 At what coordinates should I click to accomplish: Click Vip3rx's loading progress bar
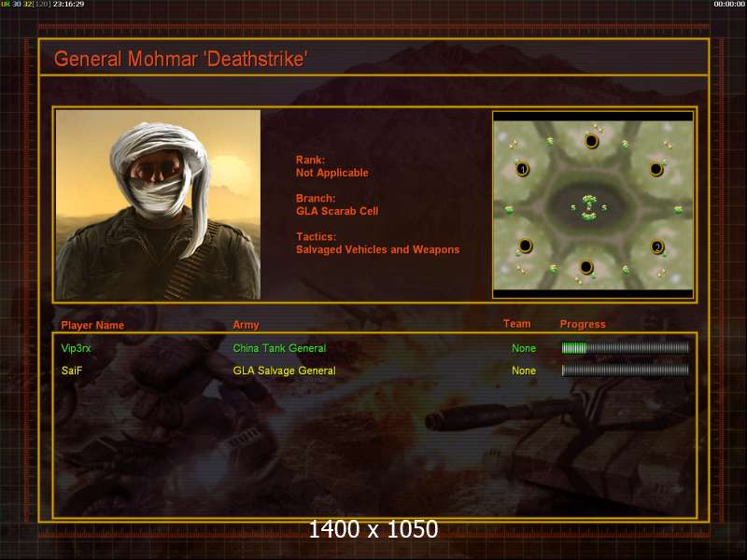click(x=625, y=348)
